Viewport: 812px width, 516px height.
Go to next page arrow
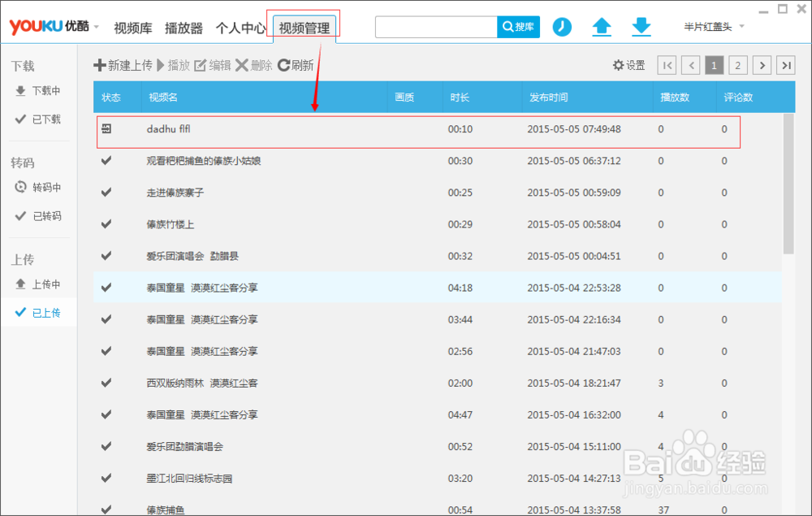(x=762, y=65)
